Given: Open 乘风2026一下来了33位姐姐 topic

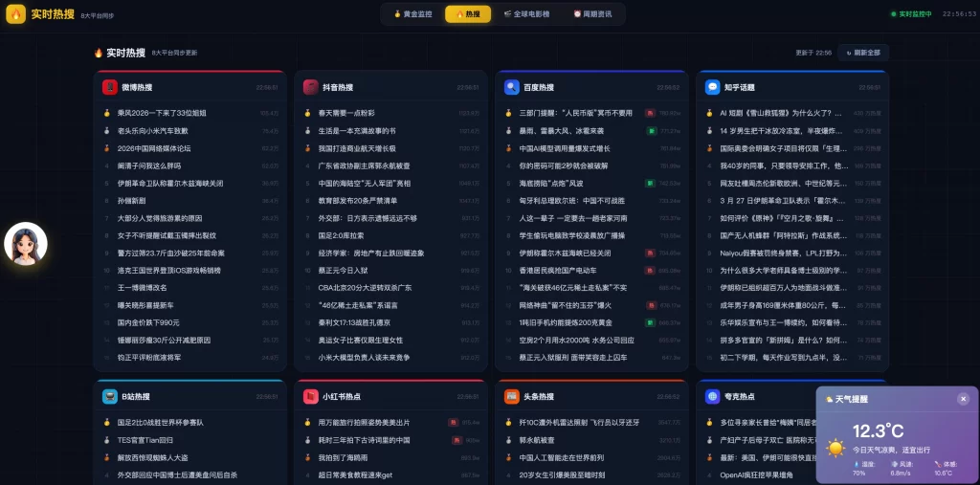Looking at the screenshot, I should (162, 113).
